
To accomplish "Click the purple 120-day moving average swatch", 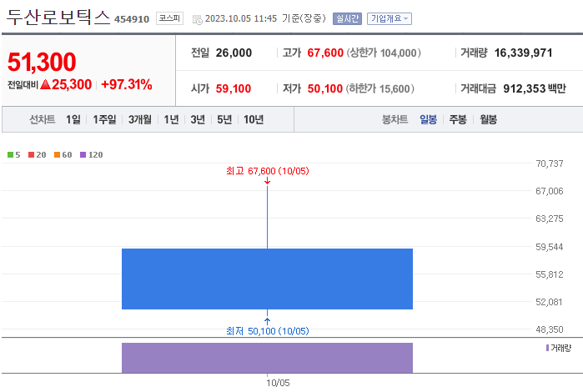I will click(83, 155).
